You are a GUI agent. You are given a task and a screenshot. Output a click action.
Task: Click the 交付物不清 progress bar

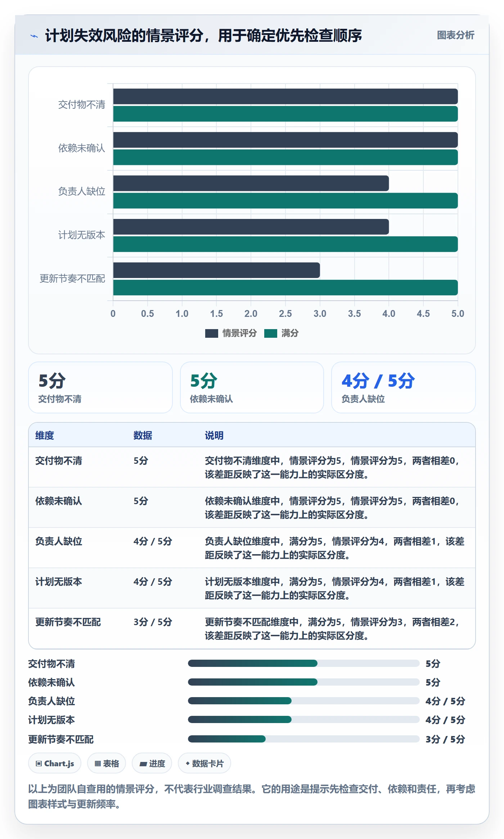(x=303, y=663)
